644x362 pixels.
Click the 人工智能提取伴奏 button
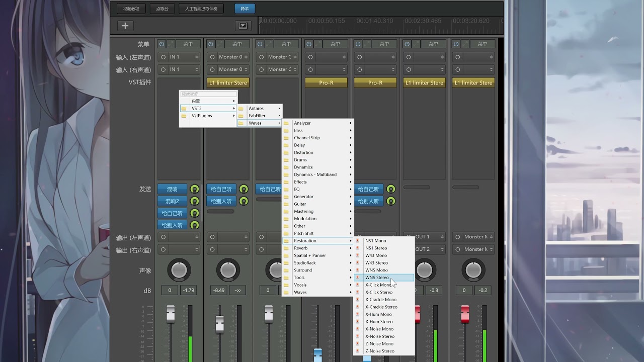tap(201, 9)
